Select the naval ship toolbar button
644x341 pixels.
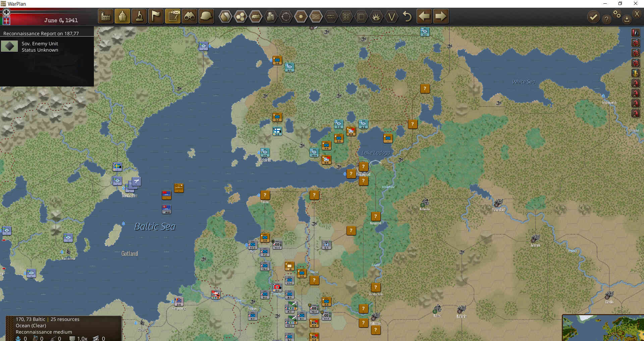(122, 16)
